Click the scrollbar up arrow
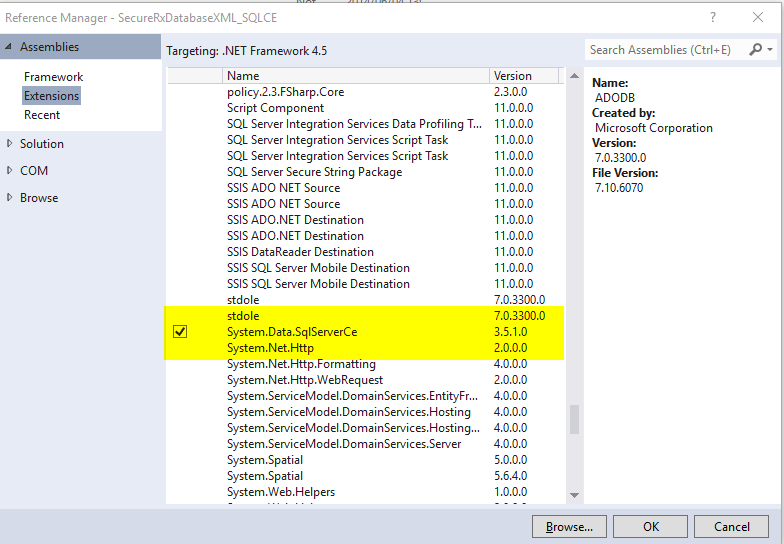The image size is (784, 544). click(x=574, y=76)
